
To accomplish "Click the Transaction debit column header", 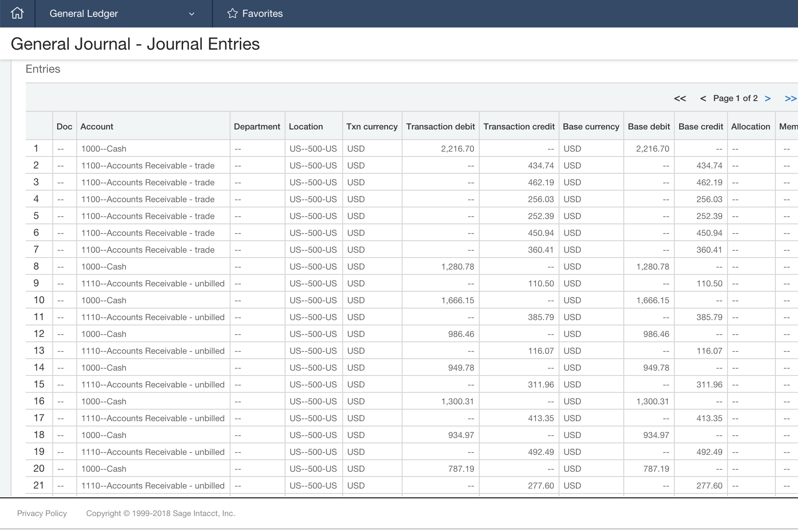I will click(x=441, y=126).
